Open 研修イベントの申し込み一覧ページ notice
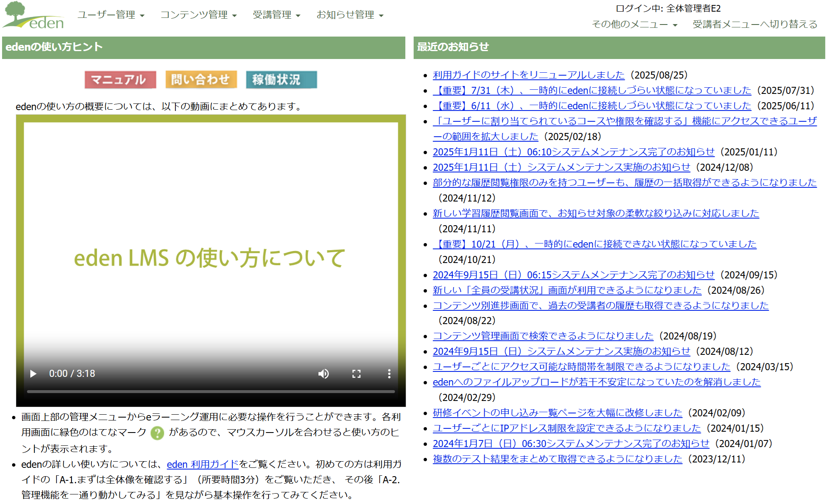The image size is (831, 504). pyautogui.click(x=557, y=413)
